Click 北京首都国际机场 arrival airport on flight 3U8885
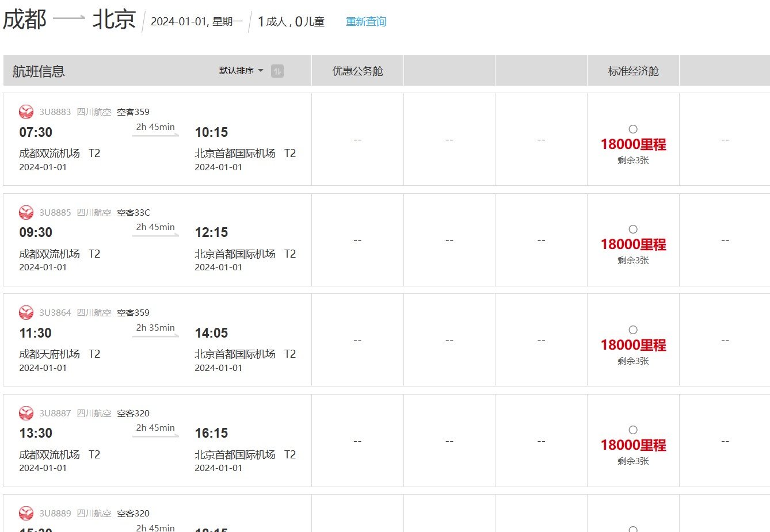Image resolution: width=770 pixels, height=532 pixels. click(235, 254)
